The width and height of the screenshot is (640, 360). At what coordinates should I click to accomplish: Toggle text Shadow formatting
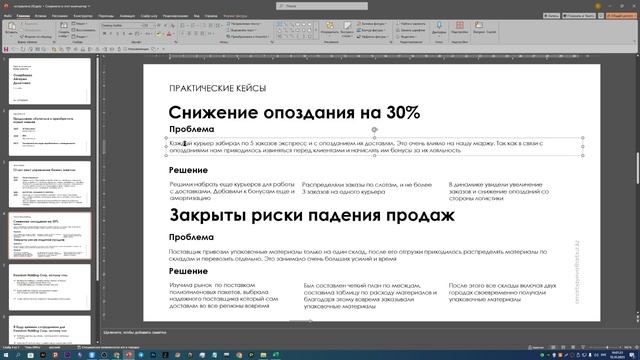(x=124, y=33)
